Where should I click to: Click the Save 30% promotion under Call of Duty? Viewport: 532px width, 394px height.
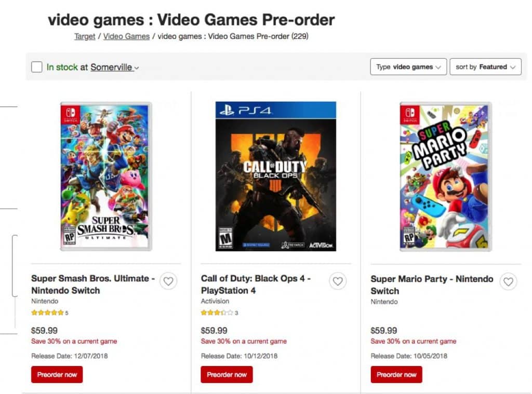point(243,341)
